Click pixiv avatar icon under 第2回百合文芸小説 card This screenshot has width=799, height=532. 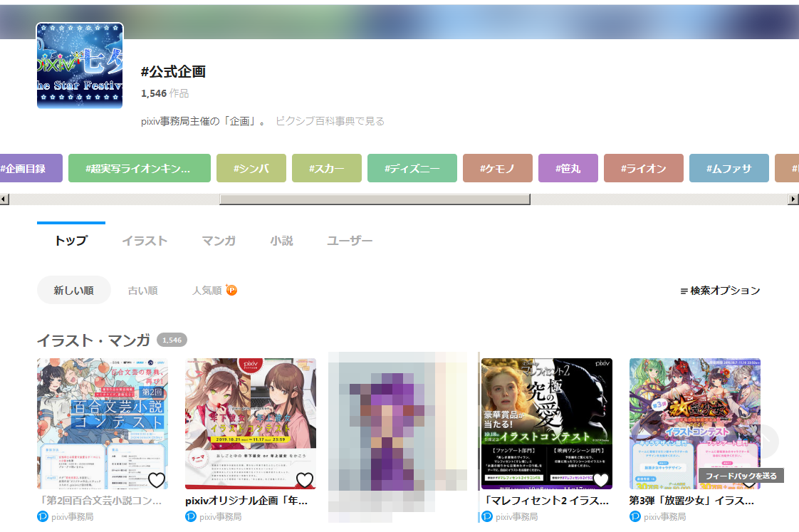(43, 516)
